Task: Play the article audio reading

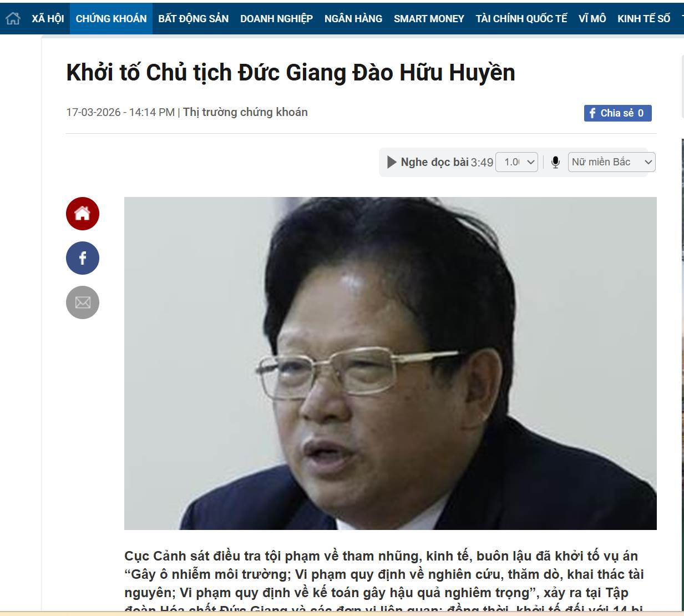Action: [x=392, y=162]
